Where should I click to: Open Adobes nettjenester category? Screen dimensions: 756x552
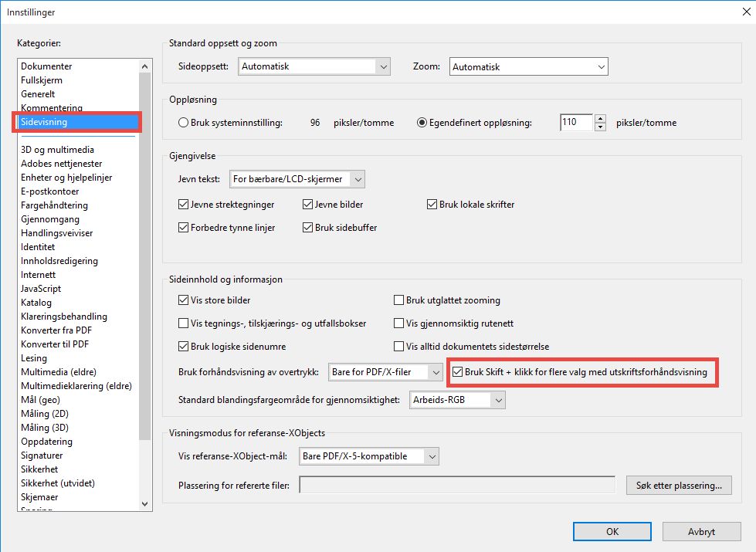61,164
